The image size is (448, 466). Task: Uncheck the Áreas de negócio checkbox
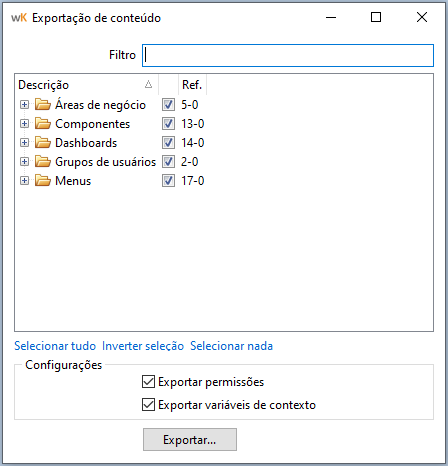(x=168, y=105)
